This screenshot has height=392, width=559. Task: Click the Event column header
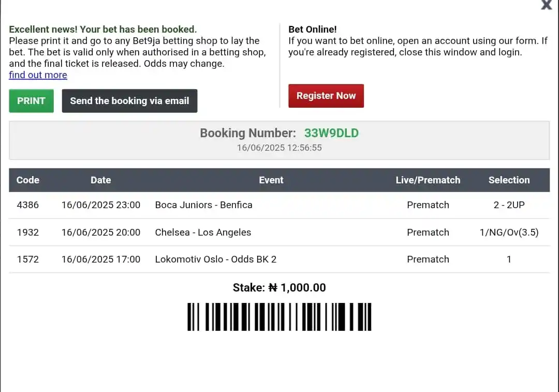coord(271,180)
